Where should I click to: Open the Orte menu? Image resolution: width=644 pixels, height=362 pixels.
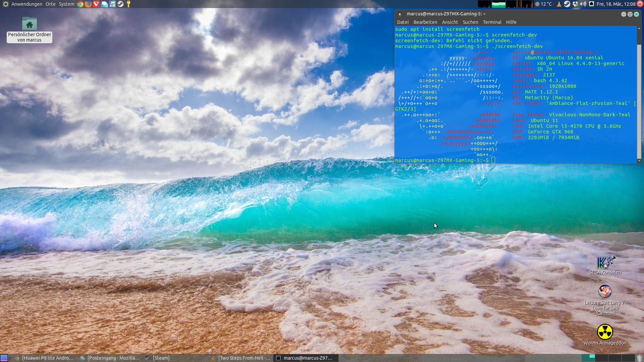50,4
